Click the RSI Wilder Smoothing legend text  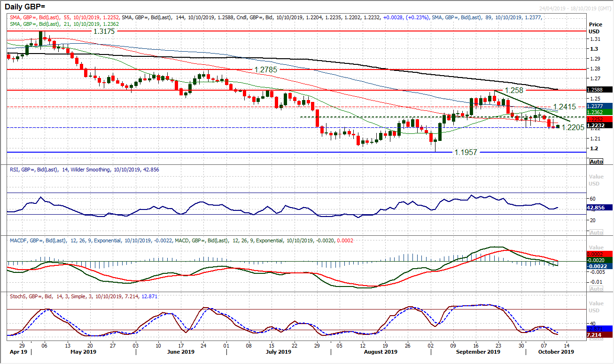[x=84, y=170]
